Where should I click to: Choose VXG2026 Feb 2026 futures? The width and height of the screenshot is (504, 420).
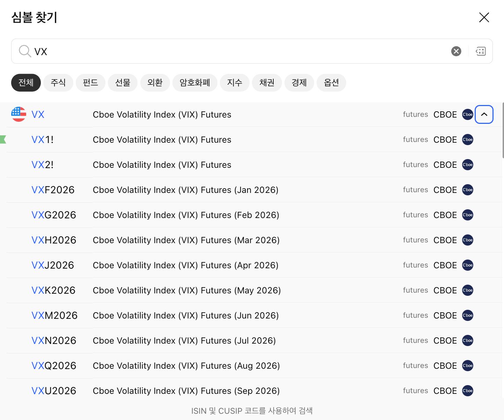(x=254, y=215)
